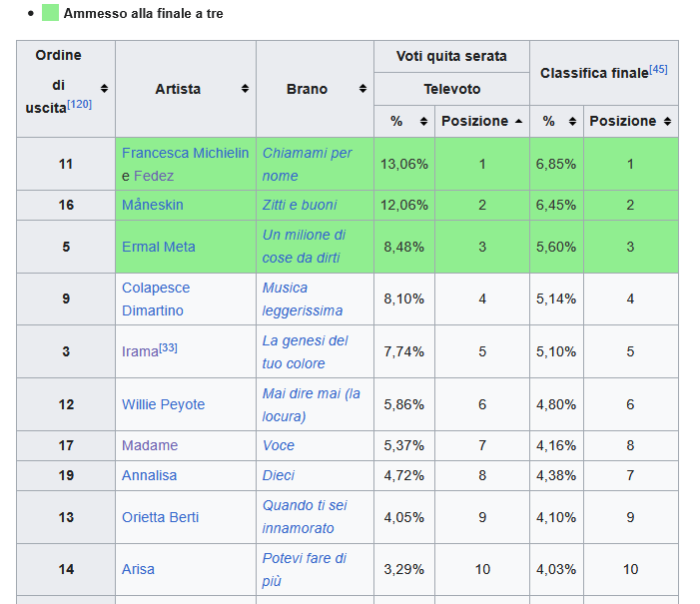Screen dimensions: 700x604
Task: Open Annalisa artist page
Action: (150, 475)
